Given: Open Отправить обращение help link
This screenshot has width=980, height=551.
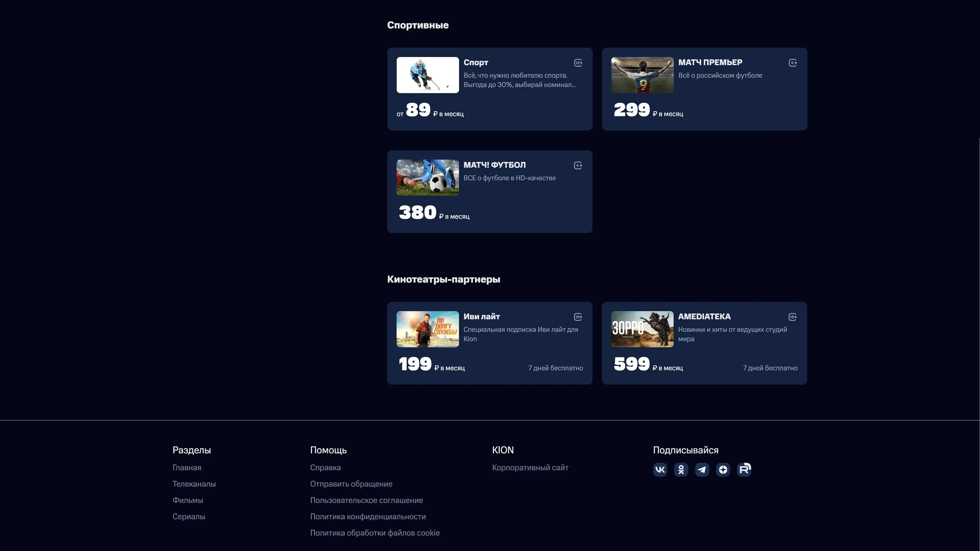Looking at the screenshot, I should click(351, 484).
